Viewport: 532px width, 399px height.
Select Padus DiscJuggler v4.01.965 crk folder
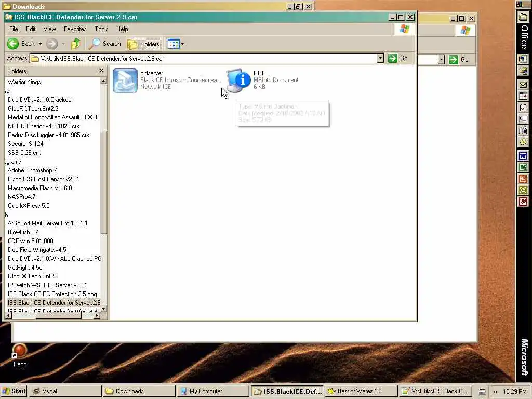coord(48,135)
